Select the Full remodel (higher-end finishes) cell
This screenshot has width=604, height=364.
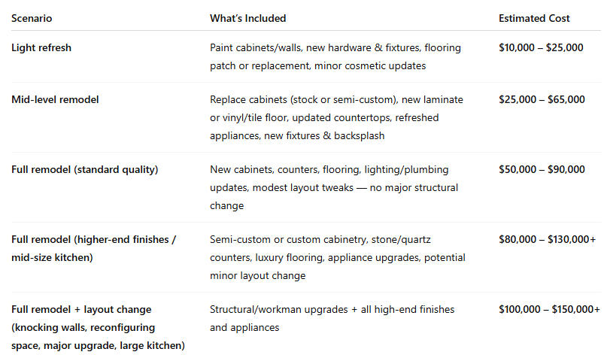93,240
